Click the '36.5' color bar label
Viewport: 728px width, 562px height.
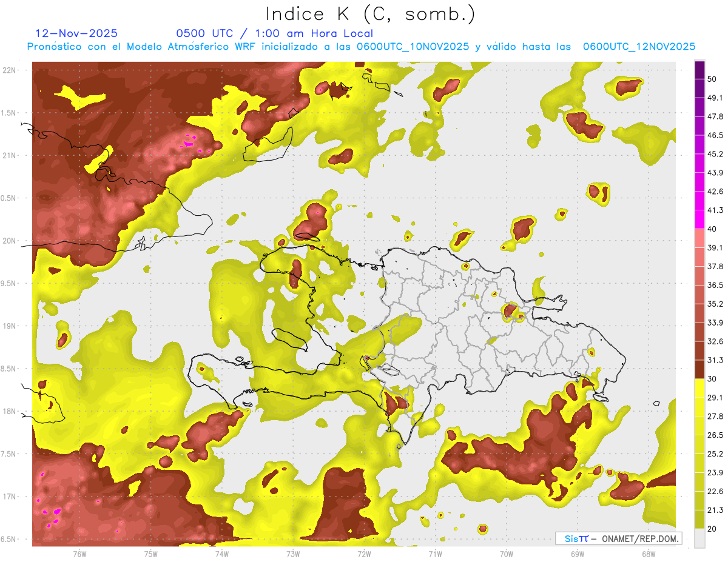click(x=715, y=285)
